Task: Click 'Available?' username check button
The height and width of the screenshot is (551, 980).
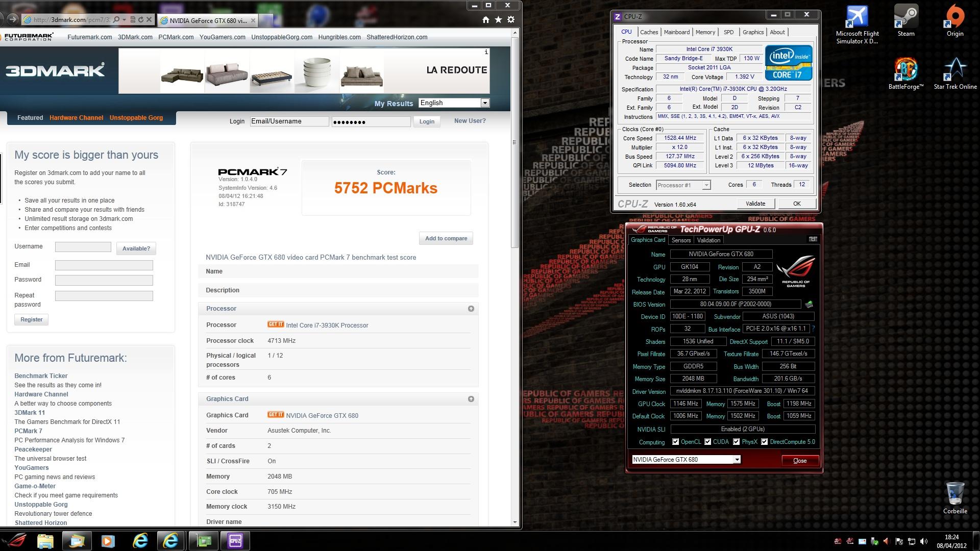Action: click(x=136, y=248)
